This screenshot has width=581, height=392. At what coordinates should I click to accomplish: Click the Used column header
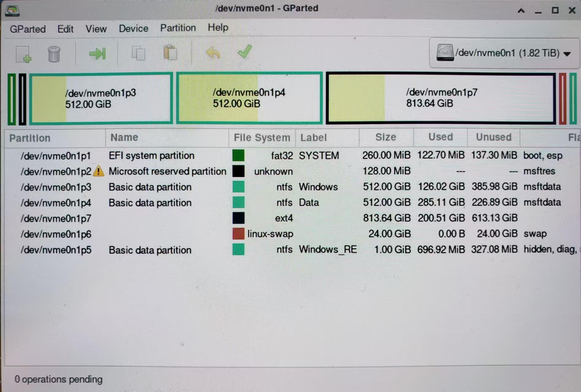(440, 137)
